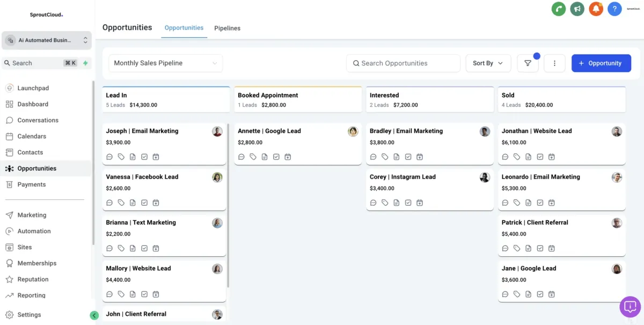
Task: Open the Jonathan | Website Lead card
Action: (562, 144)
